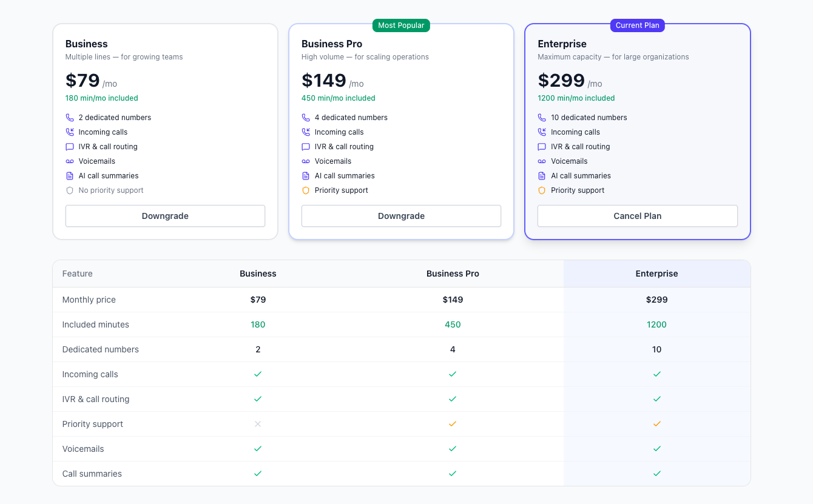Click IVR routing icon in Enterprise card
Image resolution: width=813 pixels, height=504 pixels.
[x=542, y=147]
